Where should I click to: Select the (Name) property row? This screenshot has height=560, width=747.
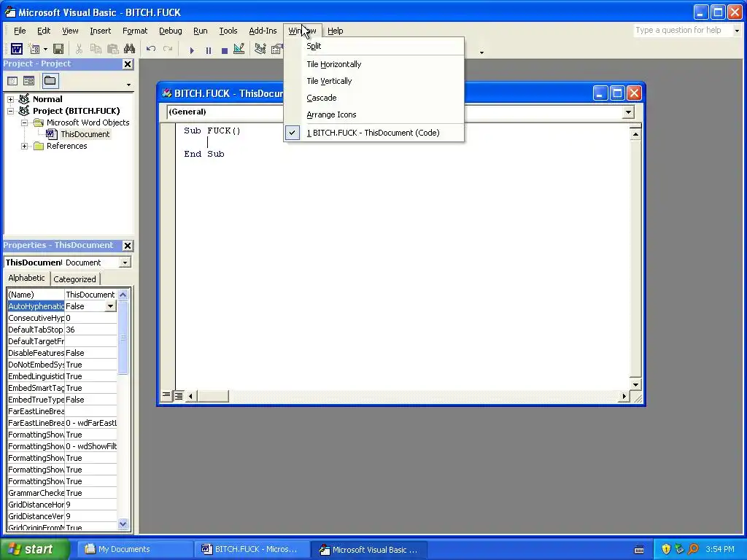click(x=62, y=295)
